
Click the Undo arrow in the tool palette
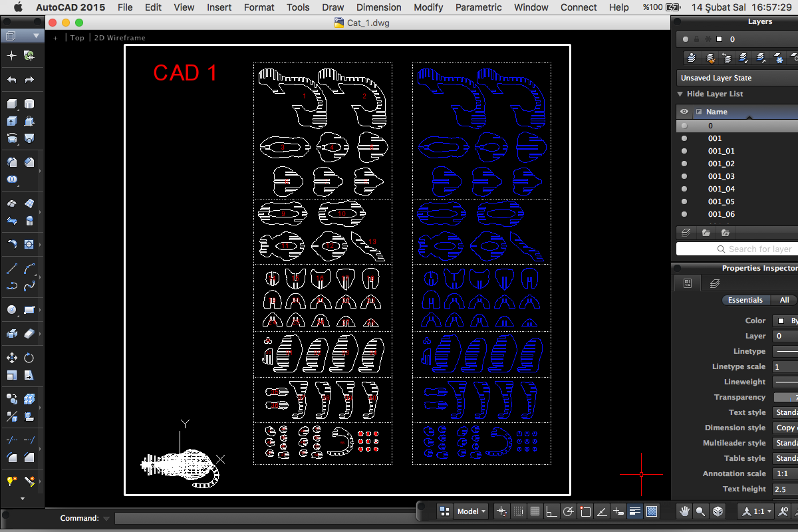tap(12, 80)
